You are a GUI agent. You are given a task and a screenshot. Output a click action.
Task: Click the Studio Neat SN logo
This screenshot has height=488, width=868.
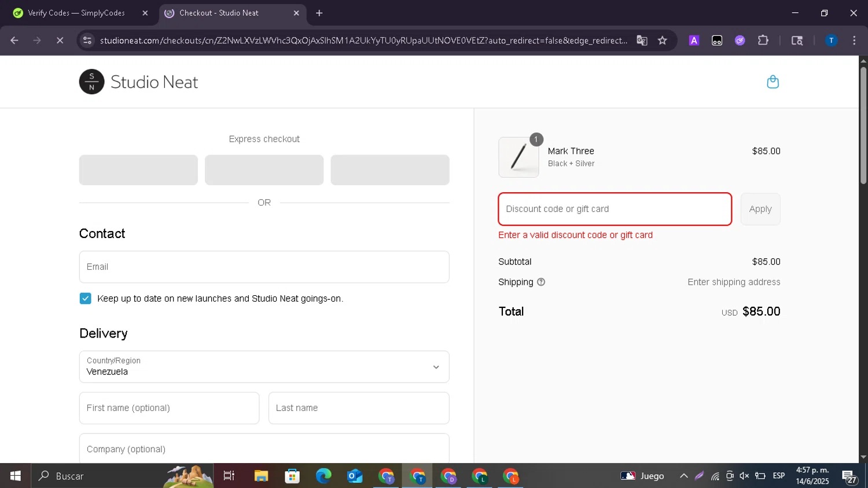click(x=91, y=82)
